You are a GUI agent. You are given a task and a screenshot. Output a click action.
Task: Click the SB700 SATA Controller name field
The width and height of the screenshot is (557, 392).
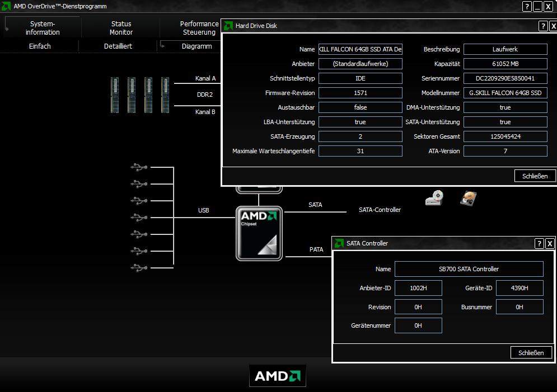point(469,269)
